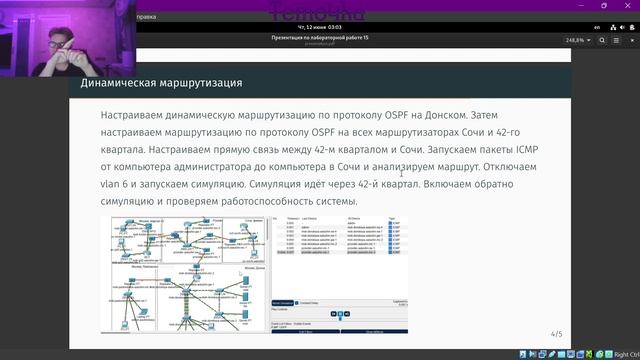Click the 4/5 page number on slide
Viewport: 640px width, 360px height.
(x=556, y=334)
